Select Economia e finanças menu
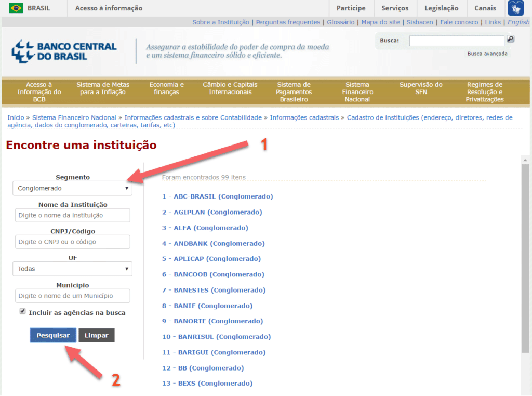 point(166,88)
